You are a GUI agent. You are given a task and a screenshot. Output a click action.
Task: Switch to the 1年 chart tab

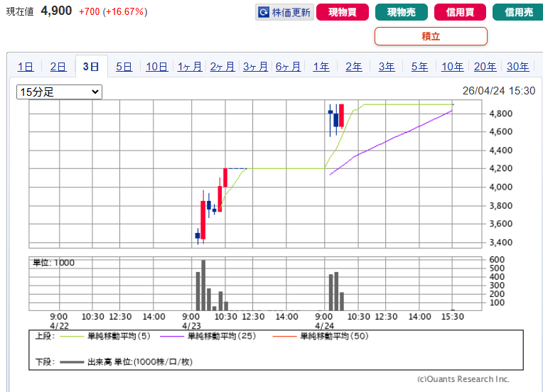tap(321, 67)
